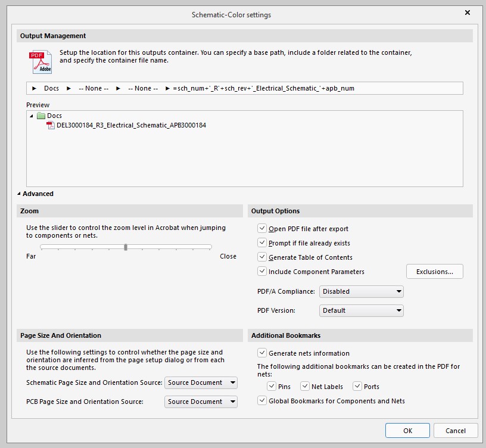Screen dimensions: 486x448
Task: Click the first -- None -- path segment
Action: [x=94, y=88]
